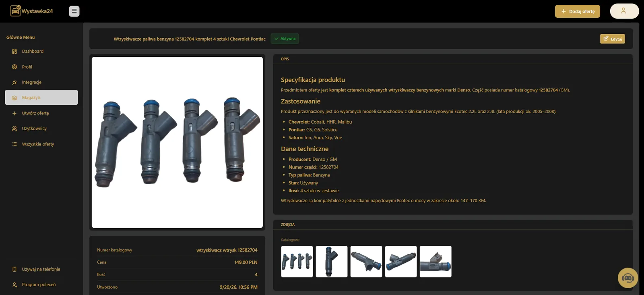Select the last connector close-up thumbnail
The width and height of the screenshot is (644, 295).
click(x=436, y=262)
